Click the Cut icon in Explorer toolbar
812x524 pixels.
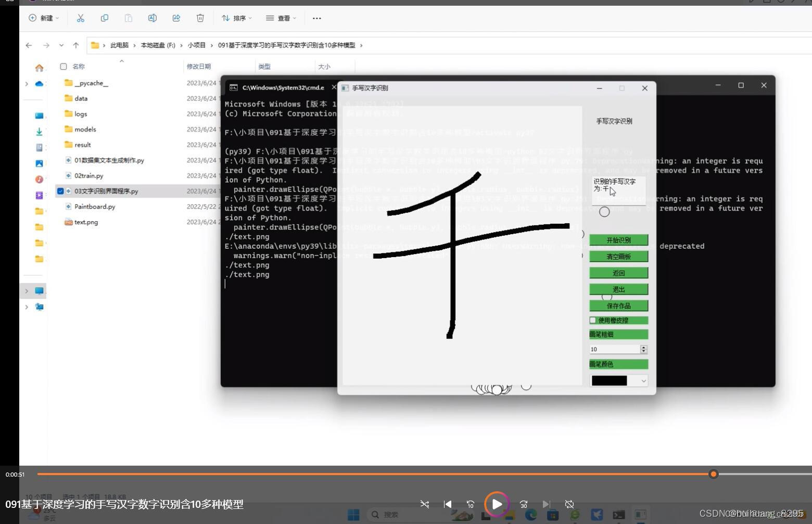tap(81, 18)
